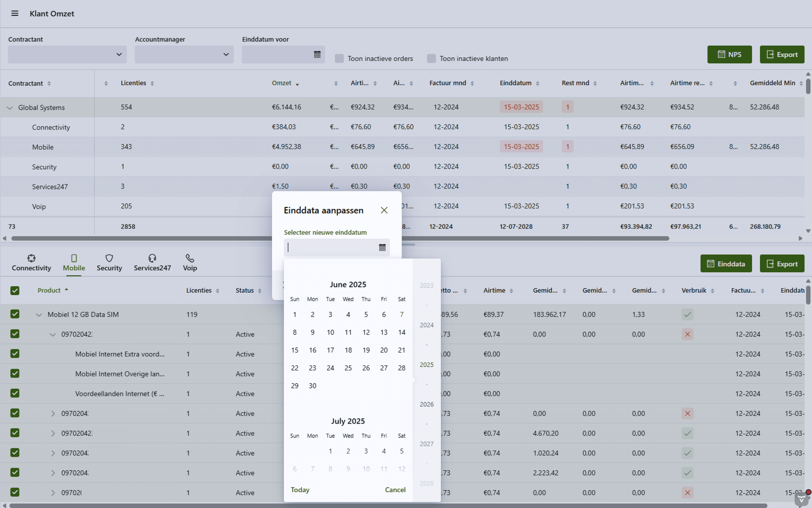
Task: Close the Einddata aanpassen dialog
Action: pos(384,210)
